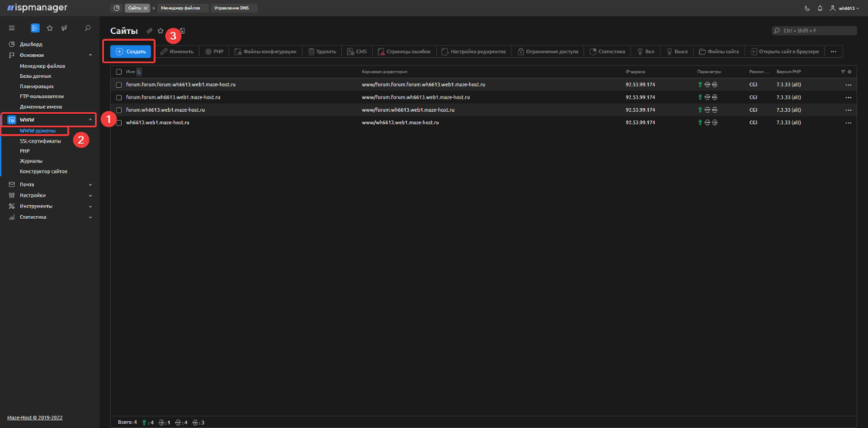Toggle the select-all checkbox in table header
Viewport: 868px width, 428px height.
(119, 71)
